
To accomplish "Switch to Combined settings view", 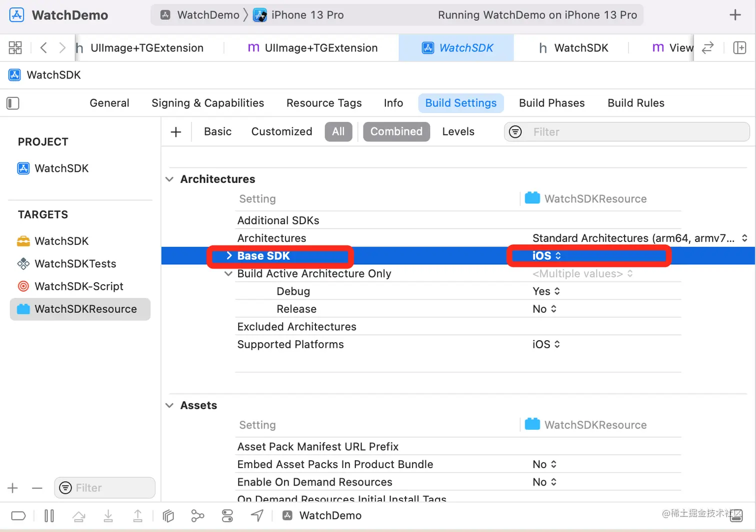I will (396, 132).
